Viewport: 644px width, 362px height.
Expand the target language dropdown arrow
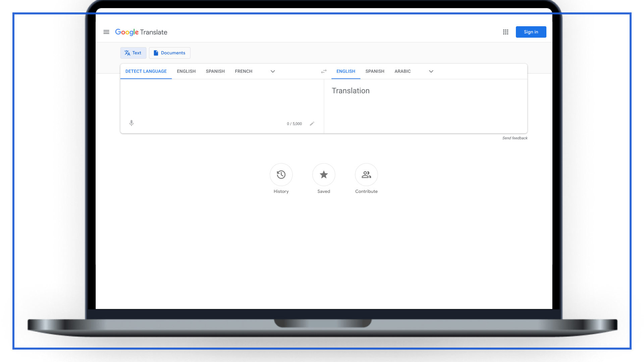(431, 71)
